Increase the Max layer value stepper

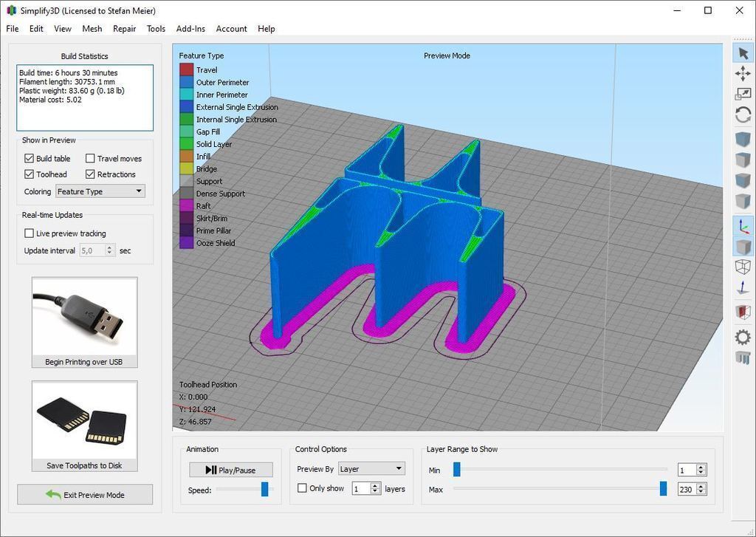click(701, 486)
